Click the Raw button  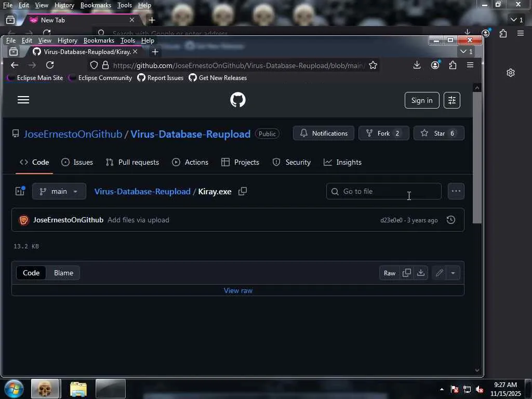[x=390, y=273]
